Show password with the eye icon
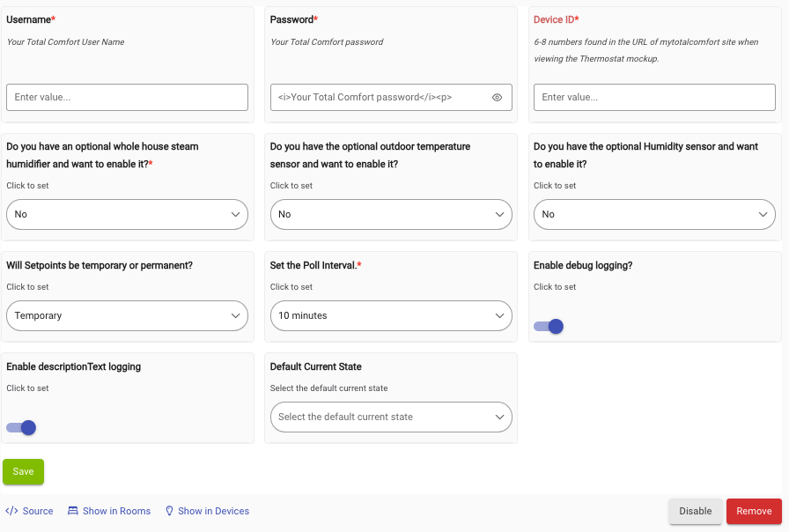 coord(497,98)
